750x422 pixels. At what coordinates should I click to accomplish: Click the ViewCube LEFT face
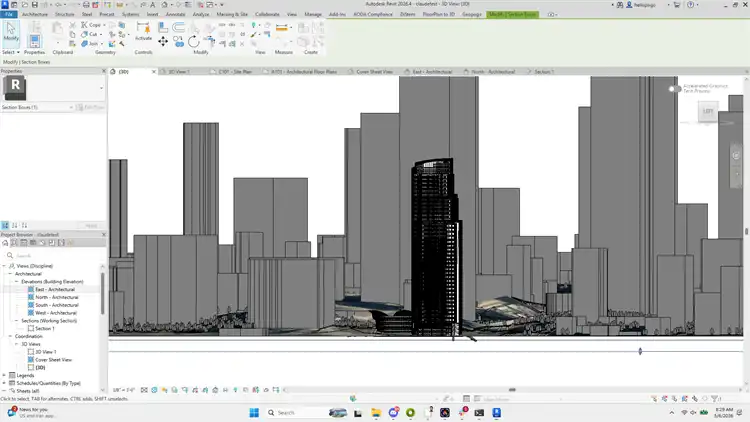point(708,111)
